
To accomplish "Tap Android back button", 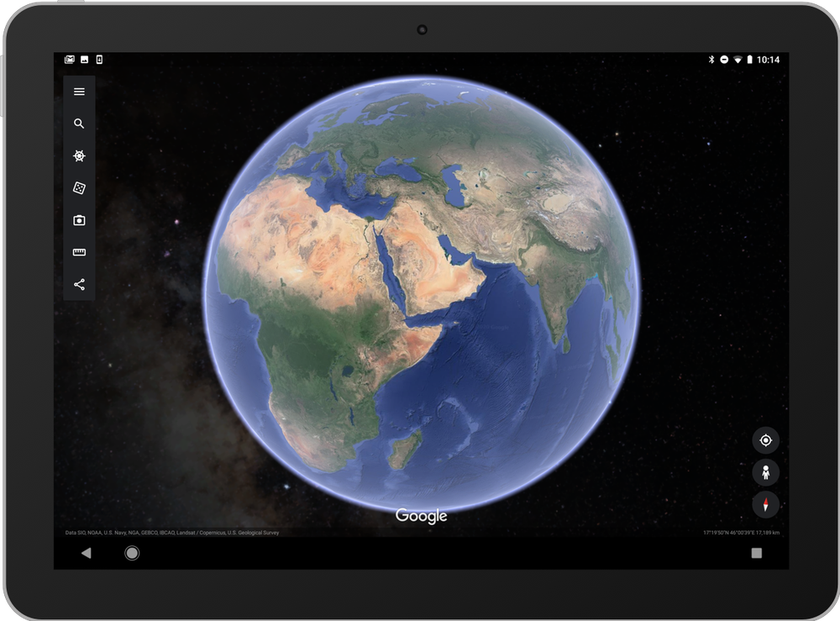I will [87, 553].
